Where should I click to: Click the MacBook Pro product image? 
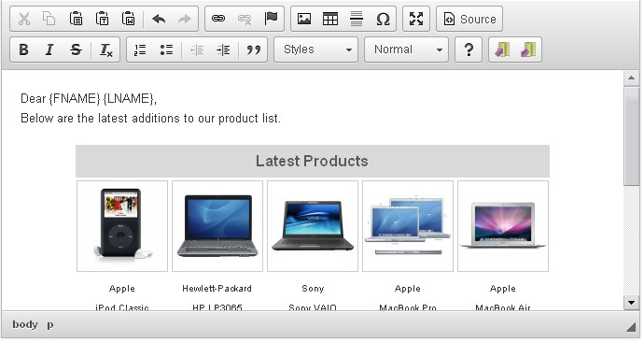coord(408,226)
